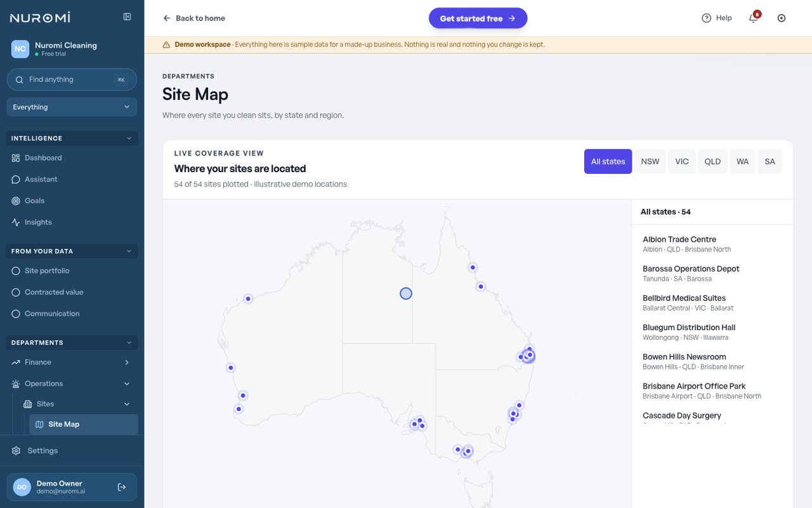Collapse the Operations submenu chevron

(127, 384)
